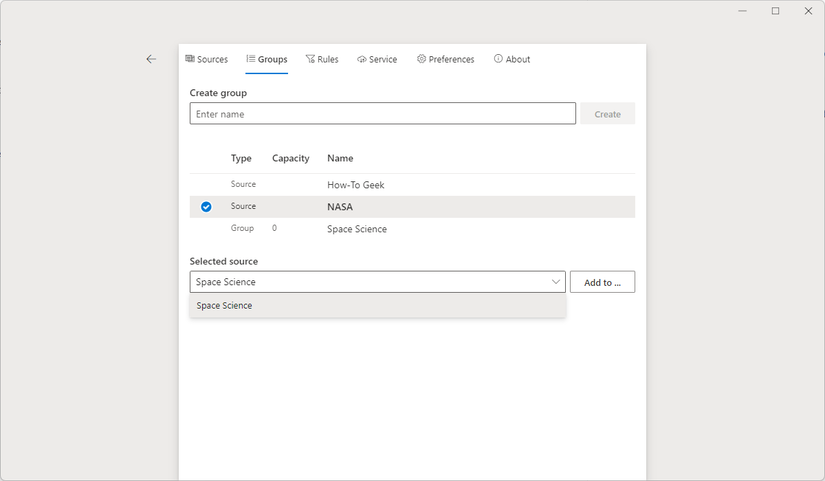Click the Groups list icon
Screen dimensions: 825x481
pyautogui.click(x=251, y=59)
